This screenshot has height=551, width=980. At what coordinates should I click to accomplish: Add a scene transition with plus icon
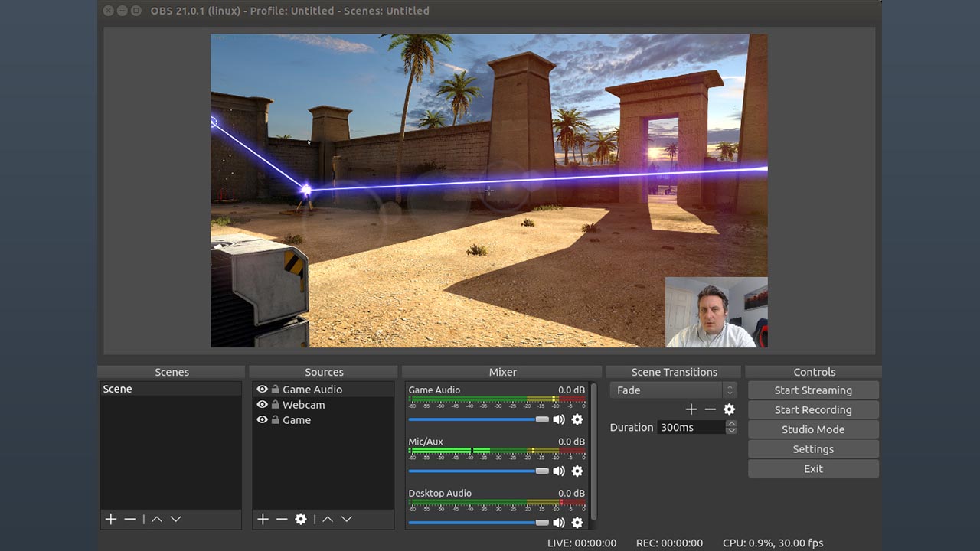(691, 409)
